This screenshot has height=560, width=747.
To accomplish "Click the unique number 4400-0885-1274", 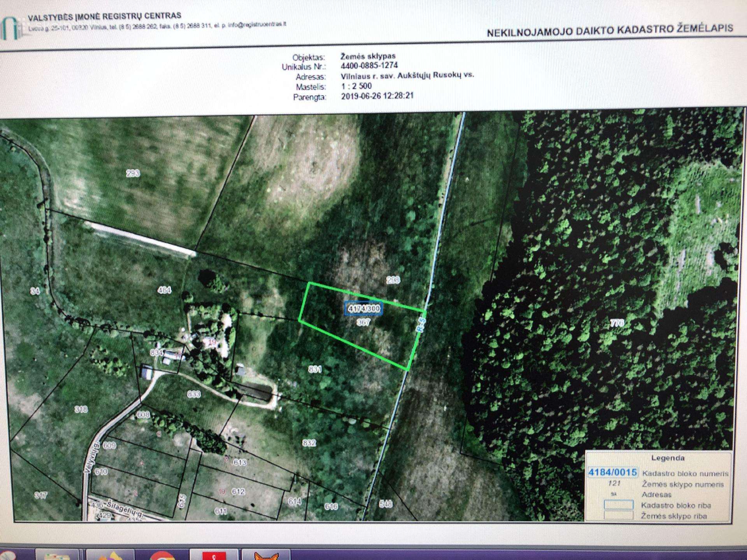I will [369, 65].
